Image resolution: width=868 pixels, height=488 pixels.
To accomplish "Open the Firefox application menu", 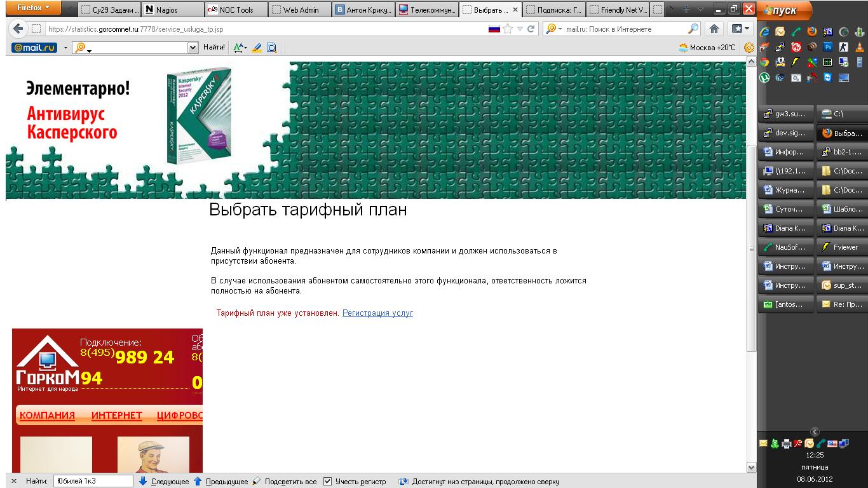I will 34,8.
